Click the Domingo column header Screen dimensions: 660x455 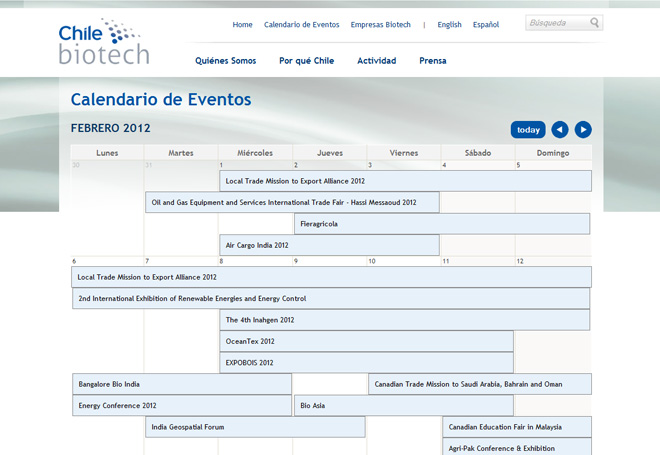pos(553,153)
